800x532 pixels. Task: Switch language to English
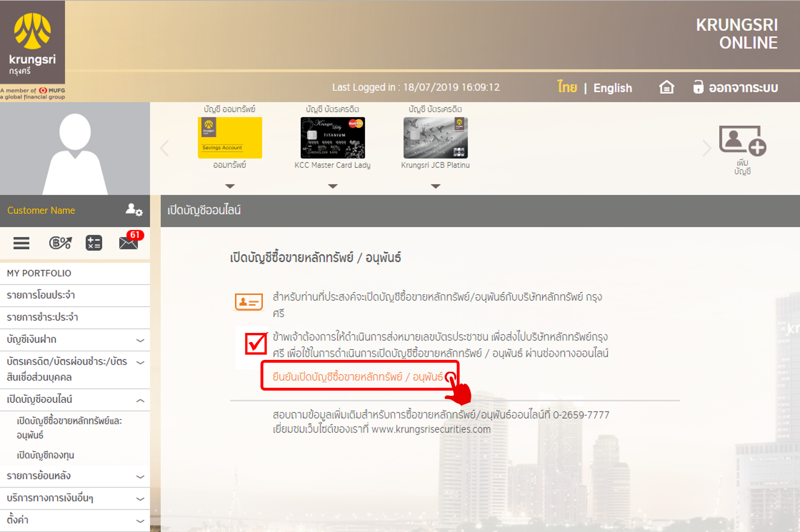613,88
